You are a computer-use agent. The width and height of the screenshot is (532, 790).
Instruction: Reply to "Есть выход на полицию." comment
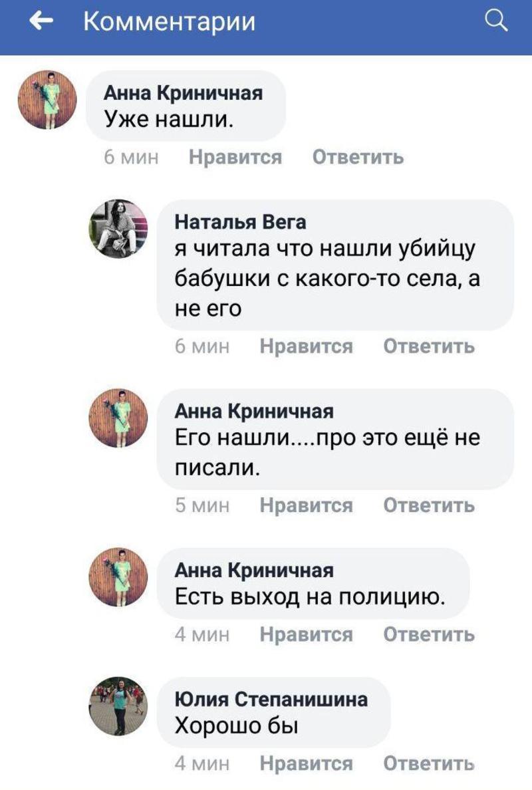point(429,634)
